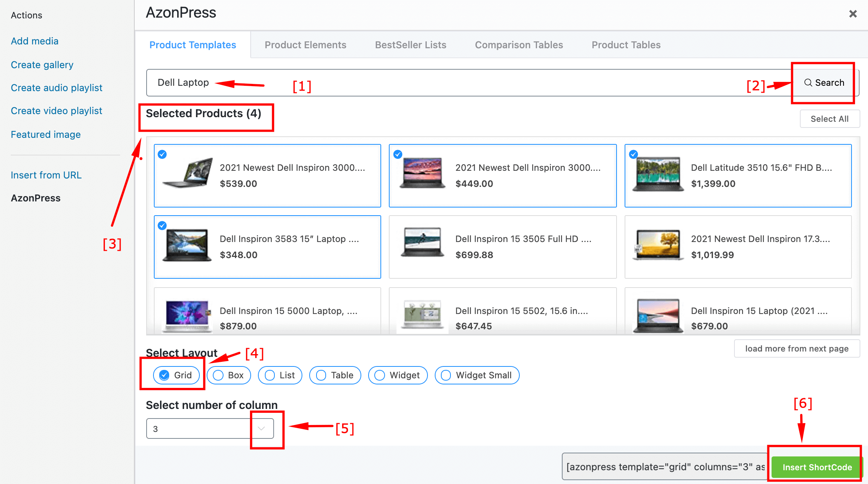Choose the Widget Small layout
This screenshot has height=484, width=868.
(477, 375)
